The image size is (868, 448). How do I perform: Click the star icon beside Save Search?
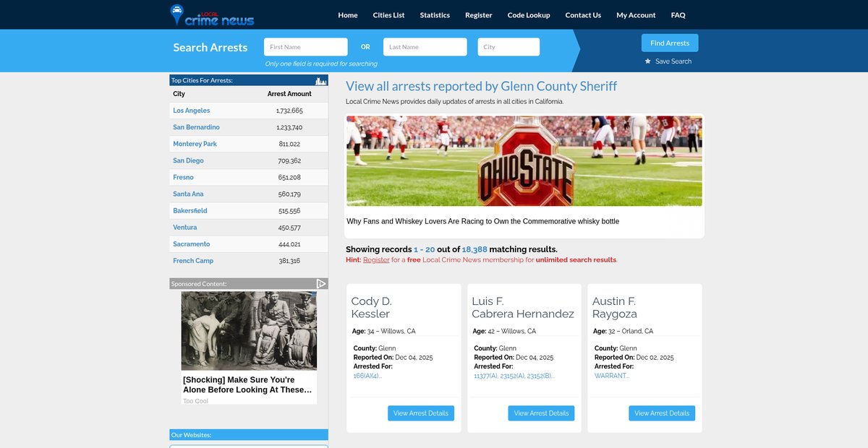tap(648, 61)
